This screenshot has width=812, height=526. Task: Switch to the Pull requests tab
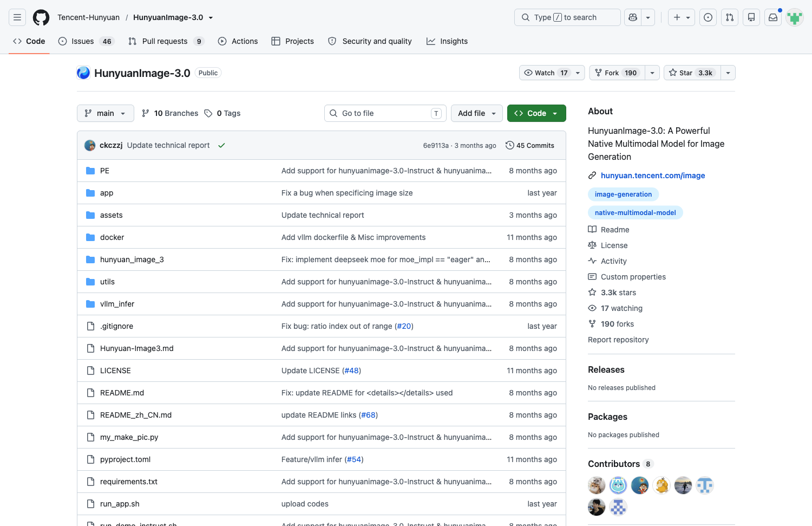[x=166, y=41]
